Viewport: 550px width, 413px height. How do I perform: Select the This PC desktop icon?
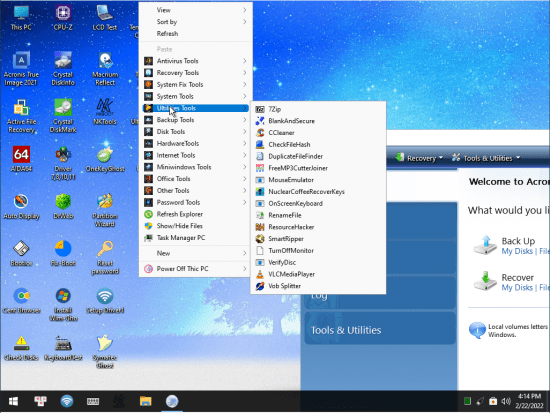click(x=21, y=18)
